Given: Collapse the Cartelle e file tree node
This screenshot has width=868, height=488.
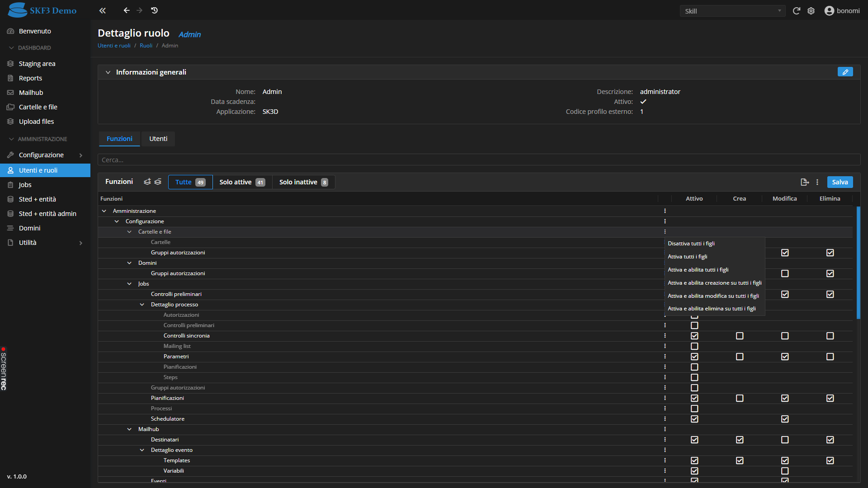Looking at the screenshot, I should click(129, 232).
